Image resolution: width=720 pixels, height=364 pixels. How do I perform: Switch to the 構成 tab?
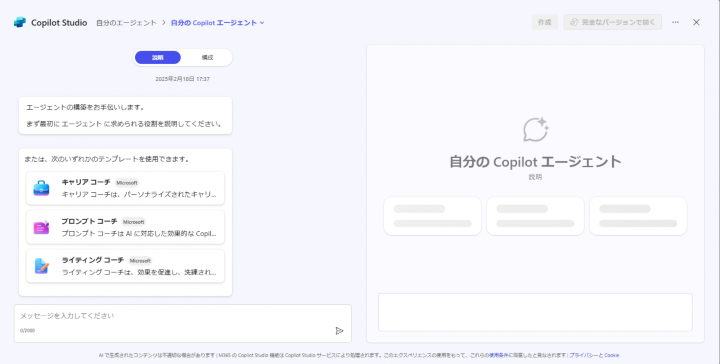[207, 57]
